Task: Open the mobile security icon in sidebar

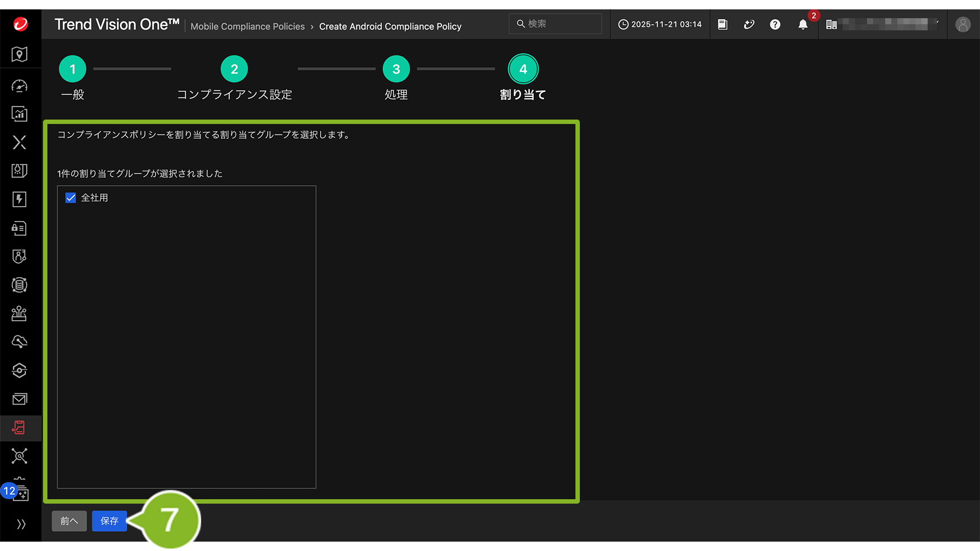Action: click(x=20, y=428)
